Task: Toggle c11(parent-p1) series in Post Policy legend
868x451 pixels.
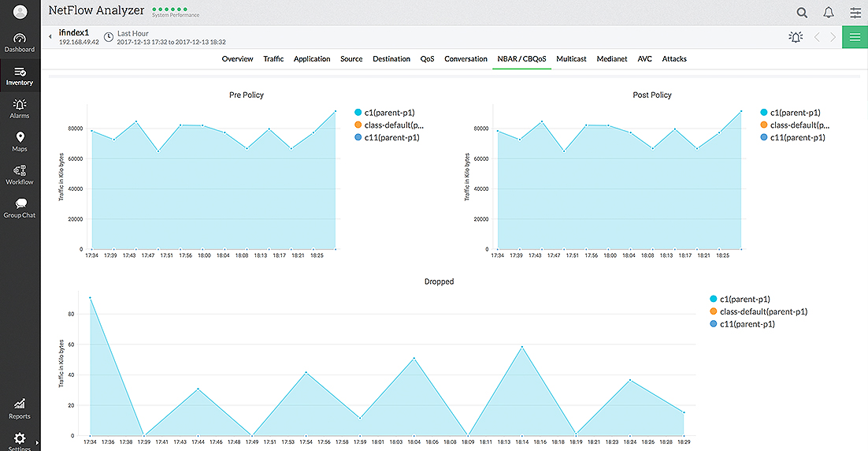Action: coord(792,137)
